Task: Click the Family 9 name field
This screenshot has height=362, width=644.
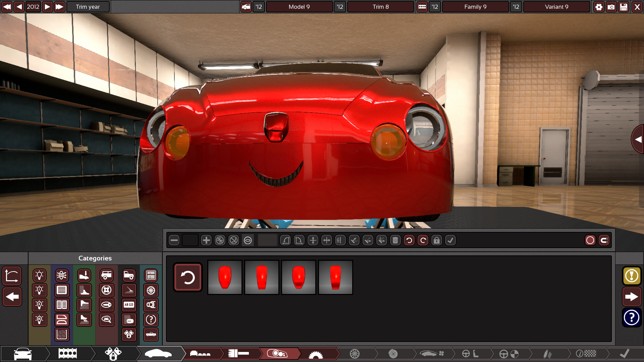Action: [475, 7]
